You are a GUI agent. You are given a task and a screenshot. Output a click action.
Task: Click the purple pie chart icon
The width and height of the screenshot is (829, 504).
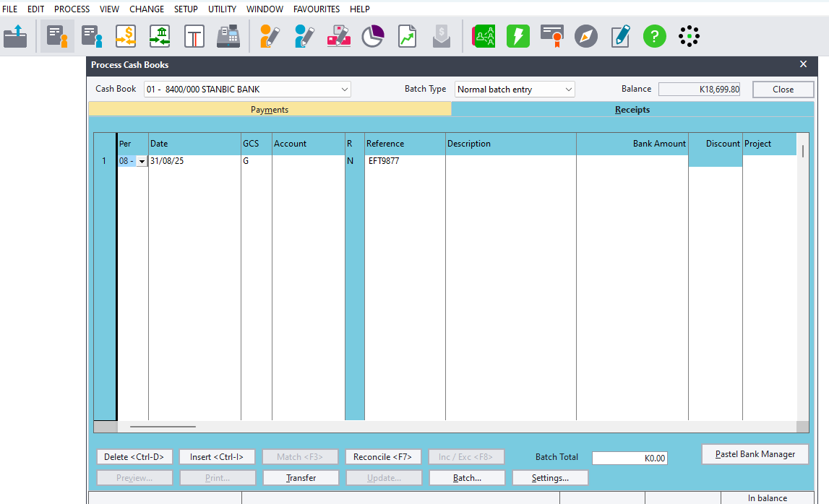(x=373, y=36)
